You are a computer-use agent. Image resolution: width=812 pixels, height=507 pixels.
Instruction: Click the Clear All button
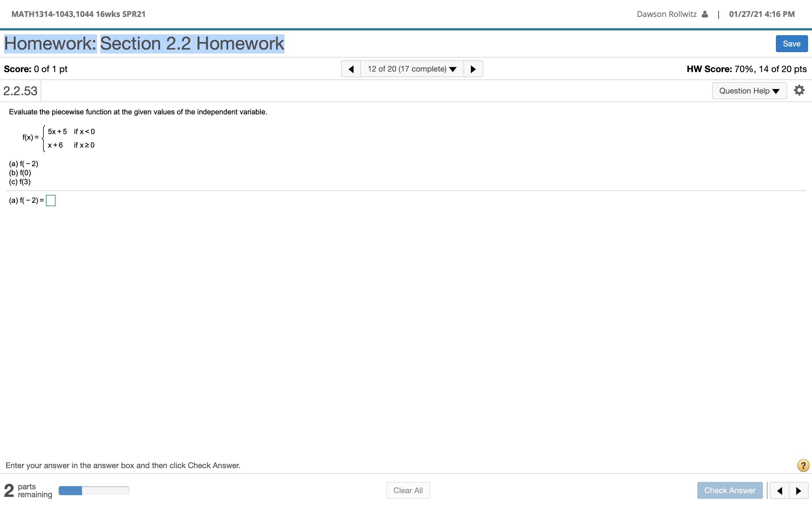408,491
